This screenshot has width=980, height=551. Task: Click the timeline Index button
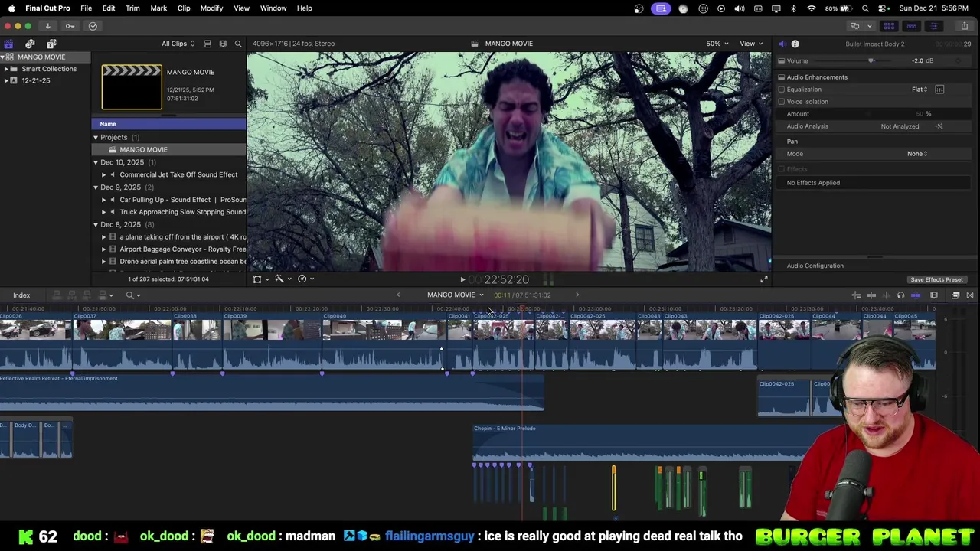click(x=21, y=295)
